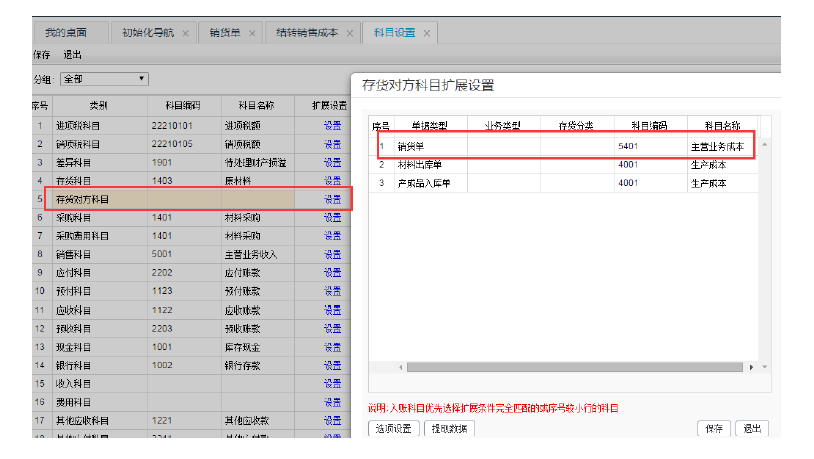Image resolution: width=814 pixels, height=459 pixels.
Task: Click the 选项设置 button in dialog
Action: (393, 428)
